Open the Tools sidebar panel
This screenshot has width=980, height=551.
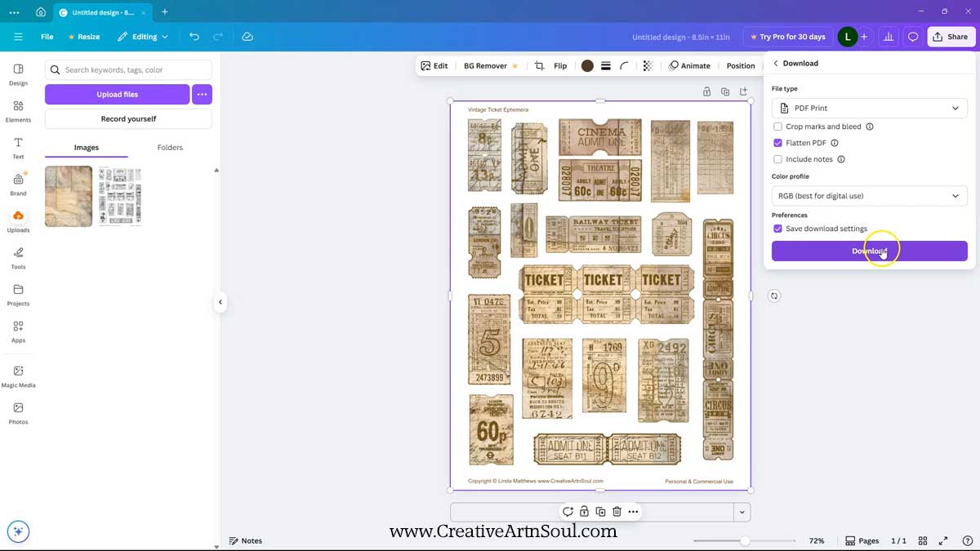[x=18, y=258]
